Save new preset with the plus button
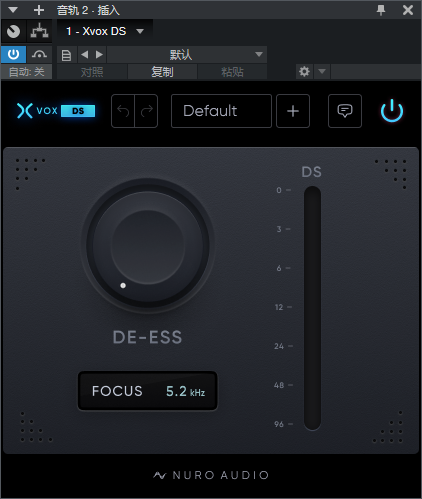This screenshot has height=499, width=422. (x=293, y=111)
